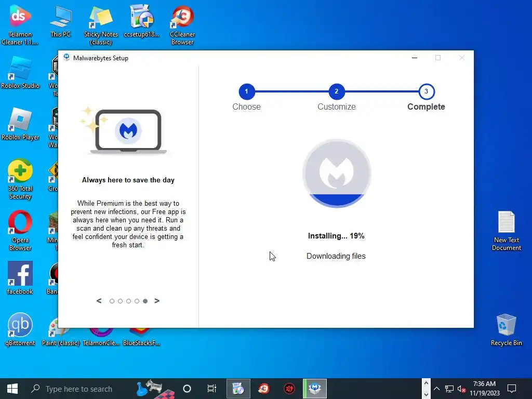
Task: Click the red gear taskbar icon
Action: 289,389
